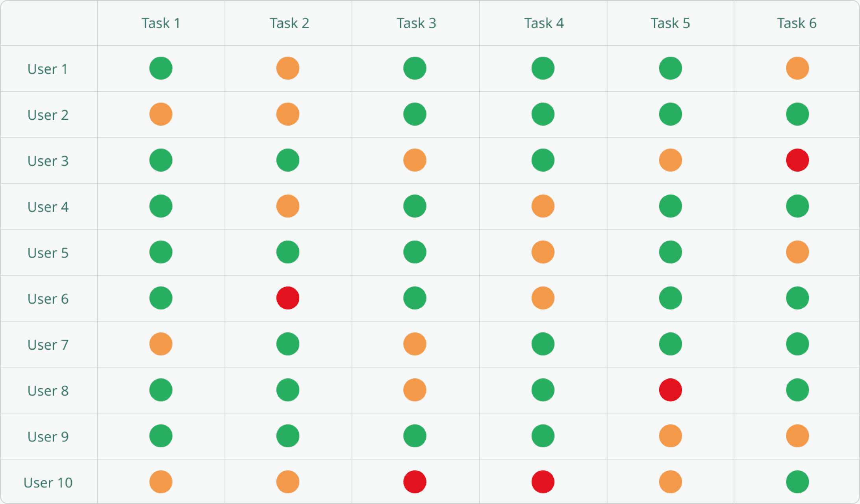Image resolution: width=860 pixels, height=504 pixels.
Task: Select User 7's orange Task 3 dot
Action: (415, 344)
